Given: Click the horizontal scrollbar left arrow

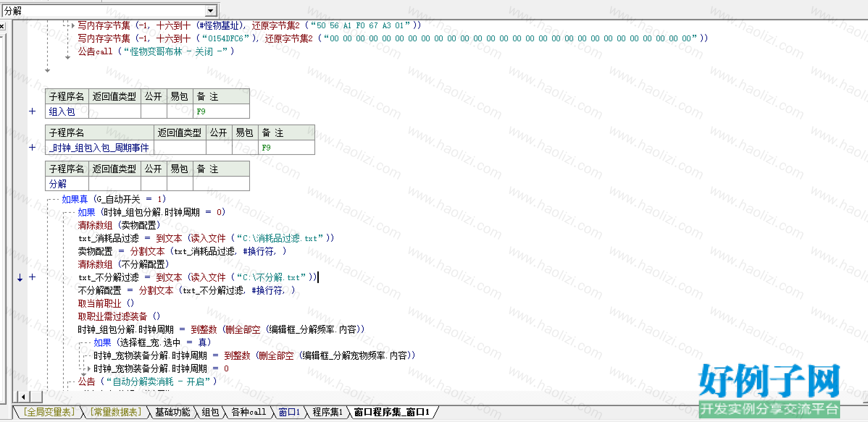Looking at the screenshot, I should click(x=23, y=397).
